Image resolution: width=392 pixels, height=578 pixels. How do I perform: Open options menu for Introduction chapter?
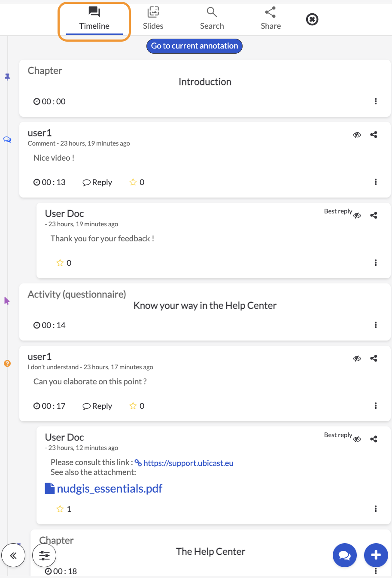(x=376, y=101)
